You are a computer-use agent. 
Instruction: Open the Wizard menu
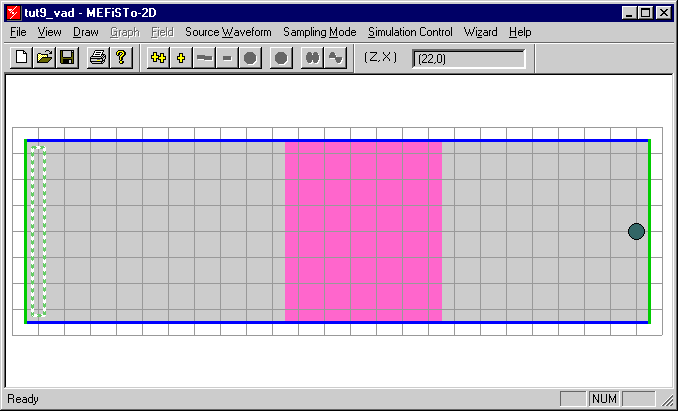(480, 32)
